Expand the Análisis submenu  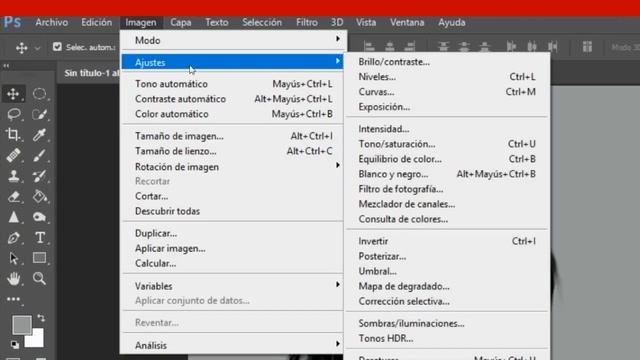[x=233, y=345]
